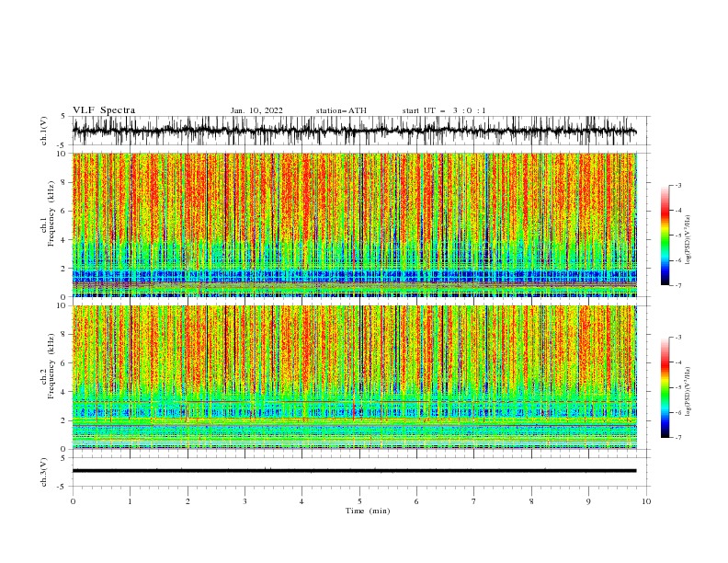Click the 'station=ATH' label
The width and height of the screenshot is (728, 563).
(341, 110)
